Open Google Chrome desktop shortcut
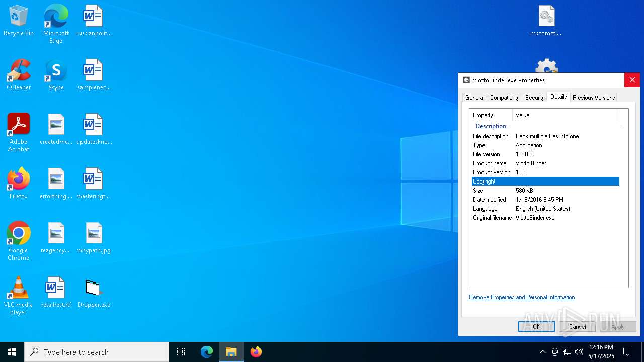Screen dimensions: 644x362 (19, 241)
